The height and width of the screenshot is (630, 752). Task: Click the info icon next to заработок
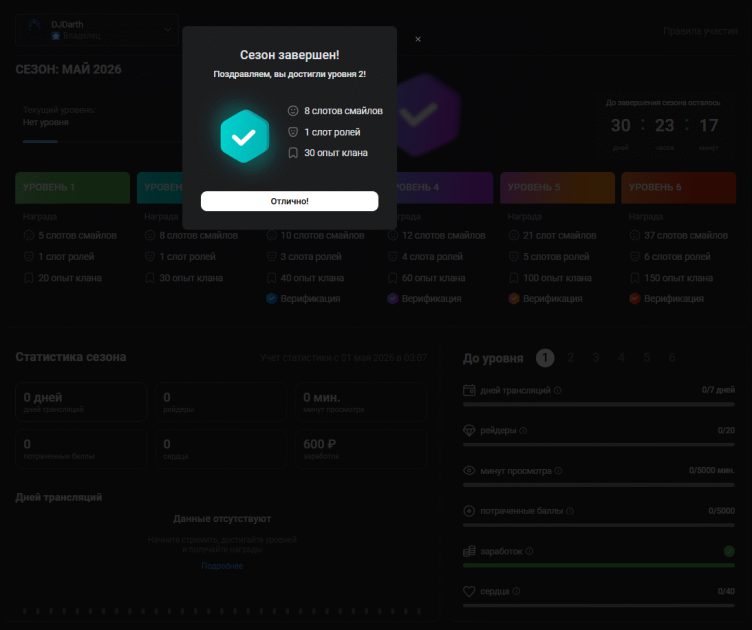point(529,551)
